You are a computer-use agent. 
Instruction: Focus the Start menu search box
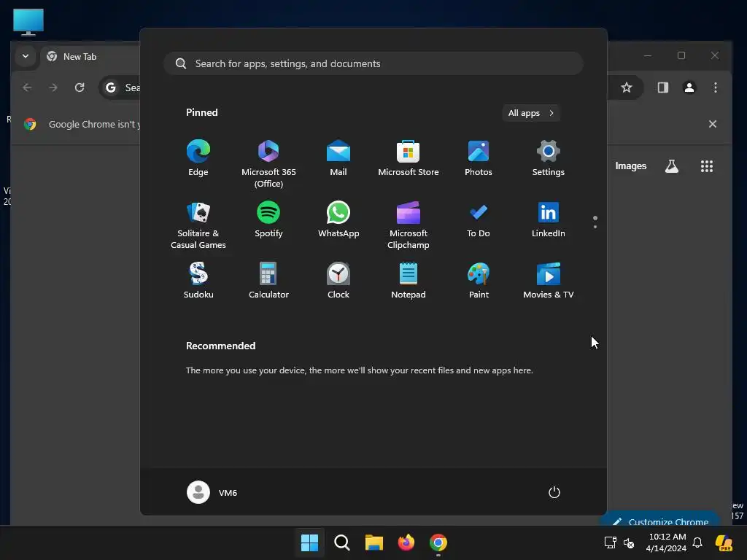tap(373, 63)
